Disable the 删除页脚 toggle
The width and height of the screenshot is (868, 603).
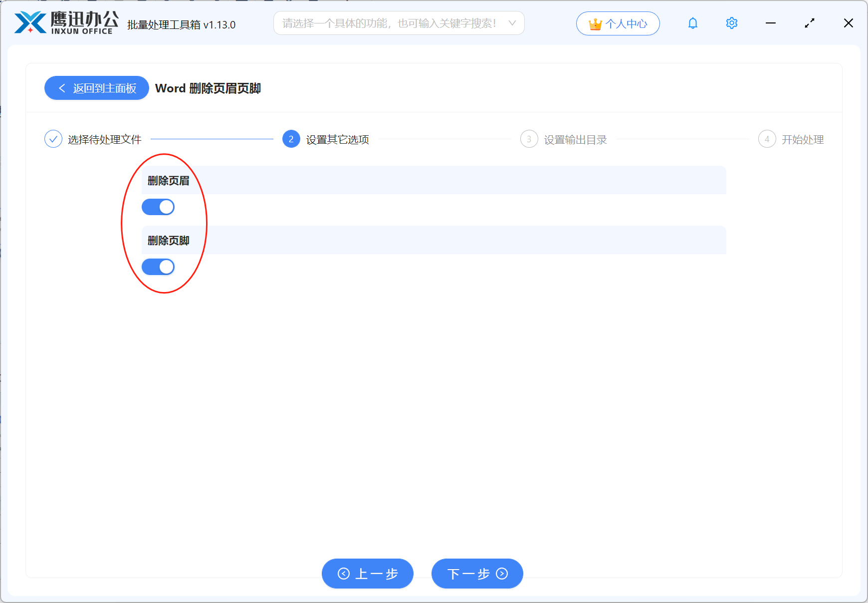coord(158,267)
